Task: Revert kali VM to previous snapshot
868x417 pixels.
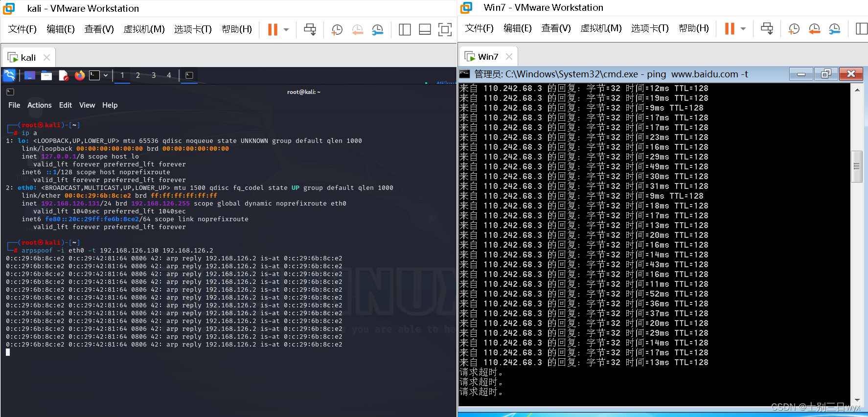Action: [357, 29]
